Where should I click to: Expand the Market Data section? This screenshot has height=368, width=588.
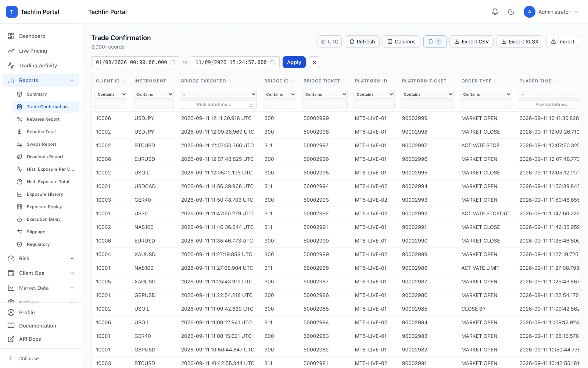pyautogui.click(x=41, y=288)
